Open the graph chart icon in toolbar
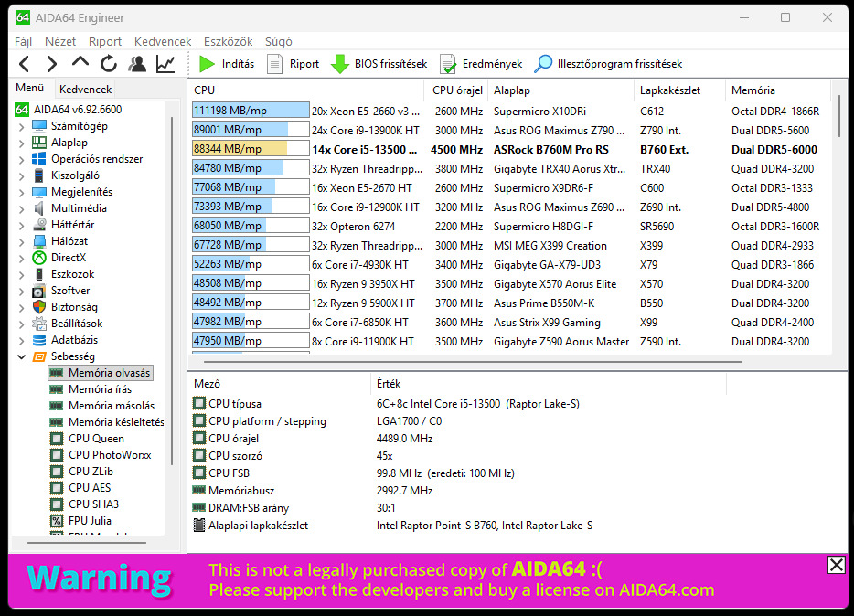This screenshot has width=854, height=616. (x=165, y=64)
